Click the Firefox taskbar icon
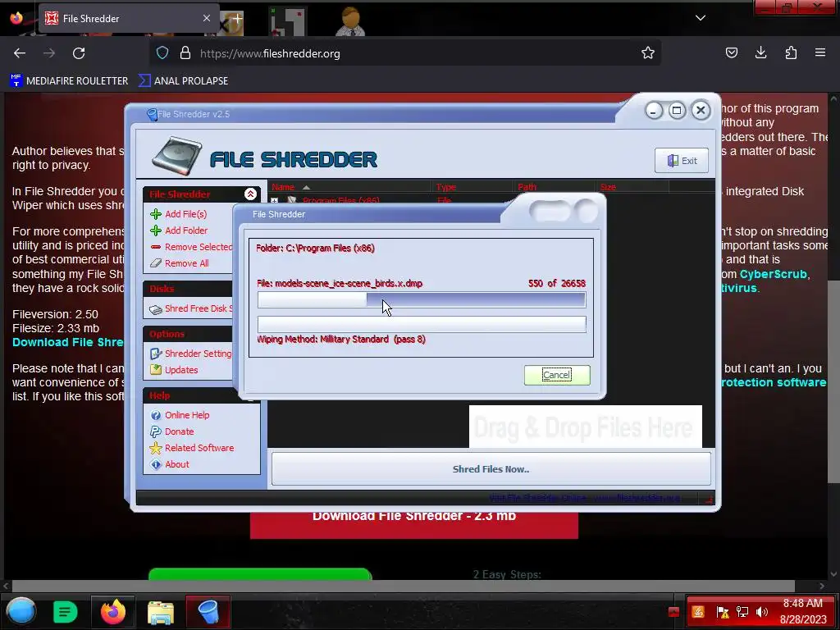This screenshot has height=630, width=840. pos(113,612)
